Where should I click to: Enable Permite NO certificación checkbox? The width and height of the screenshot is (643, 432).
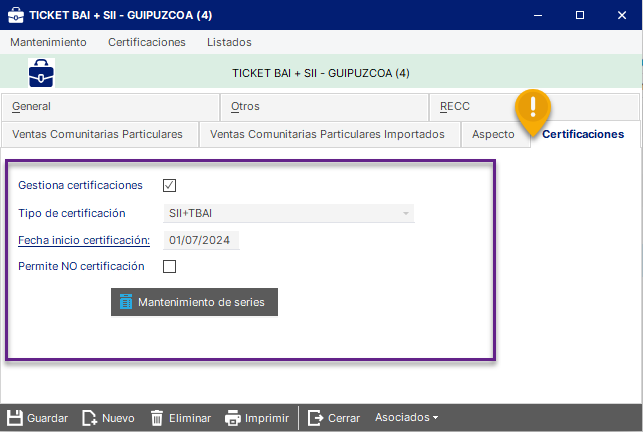169,266
